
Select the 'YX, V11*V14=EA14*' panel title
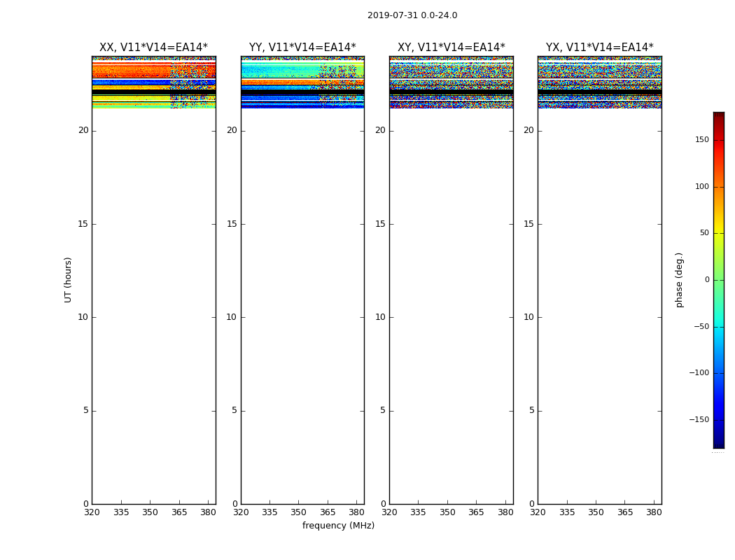coord(599,48)
